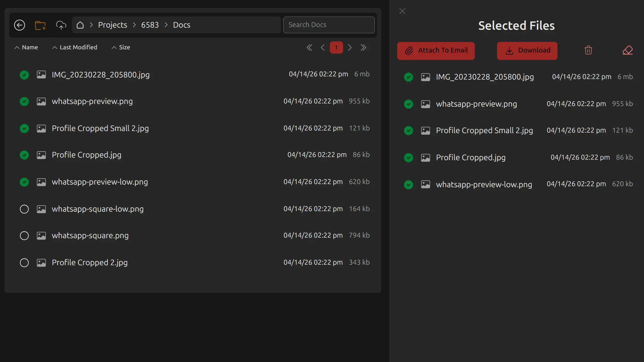Screen dimensions: 644x362
Task: Open the upload files icon
Action: (61, 25)
